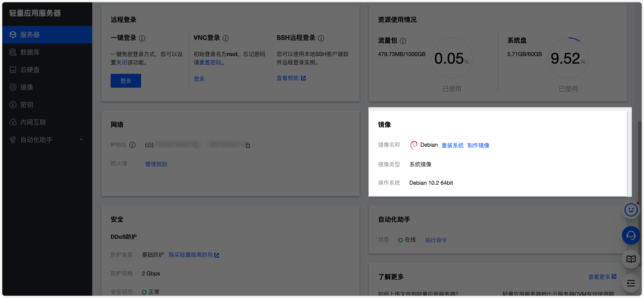
Task: Click the 服务器 cube icon in sidebar
Action: tap(13, 35)
